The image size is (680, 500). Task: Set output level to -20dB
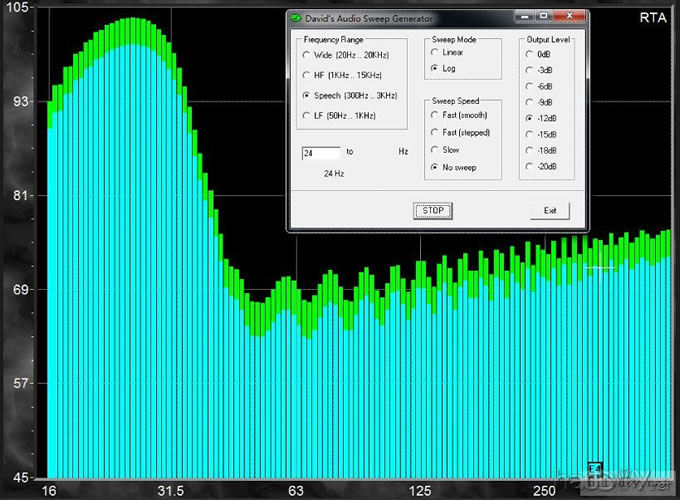click(x=529, y=166)
